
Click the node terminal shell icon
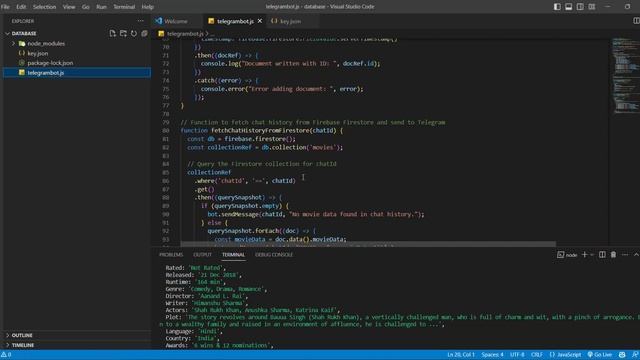(560, 255)
